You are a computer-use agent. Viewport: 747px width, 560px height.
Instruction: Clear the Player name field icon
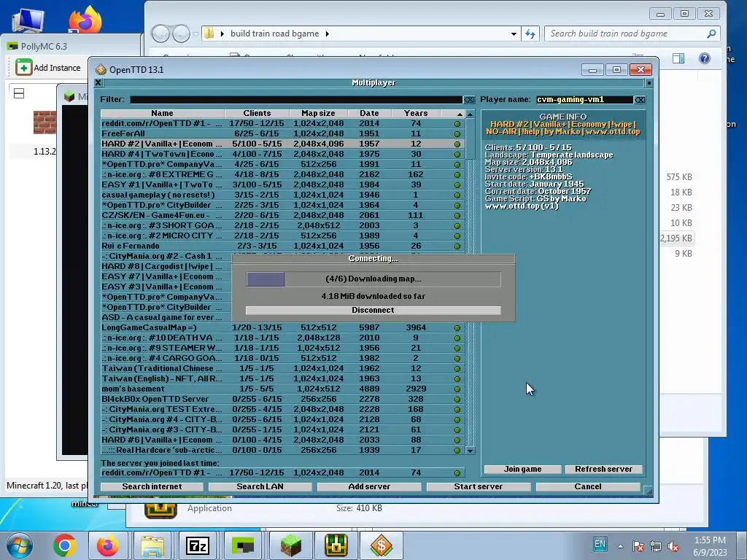click(x=640, y=99)
